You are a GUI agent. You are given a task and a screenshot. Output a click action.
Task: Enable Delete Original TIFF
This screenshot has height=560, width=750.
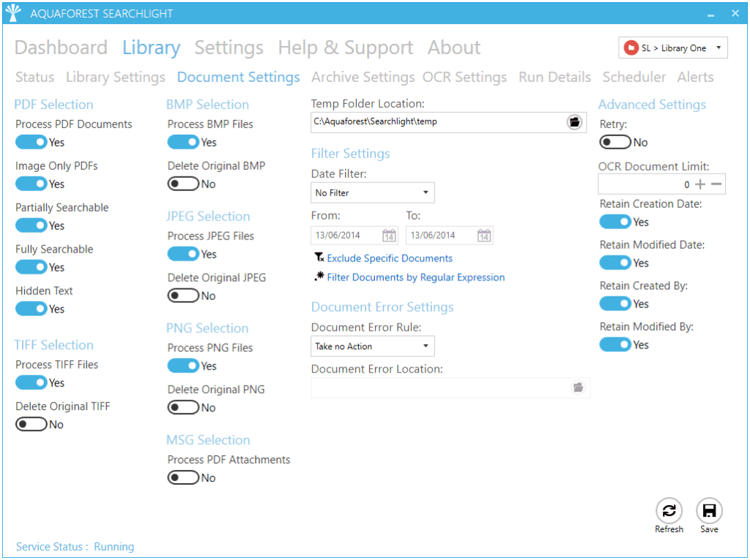pyautogui.click(x=31, y=424)
